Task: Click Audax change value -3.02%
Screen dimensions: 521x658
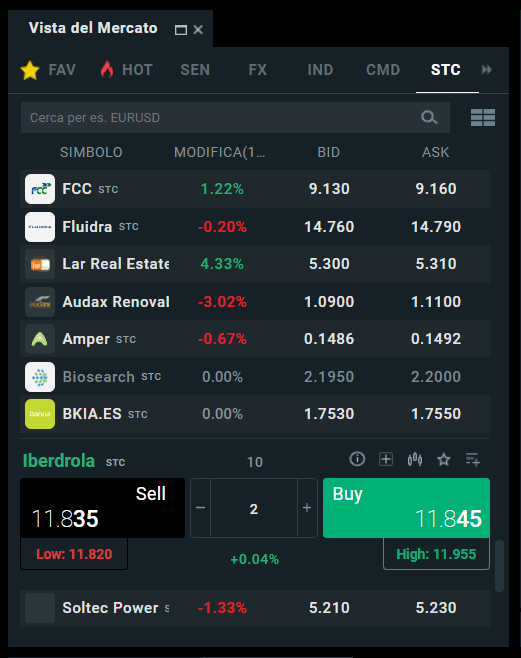Action: click(x=222, y=302)
